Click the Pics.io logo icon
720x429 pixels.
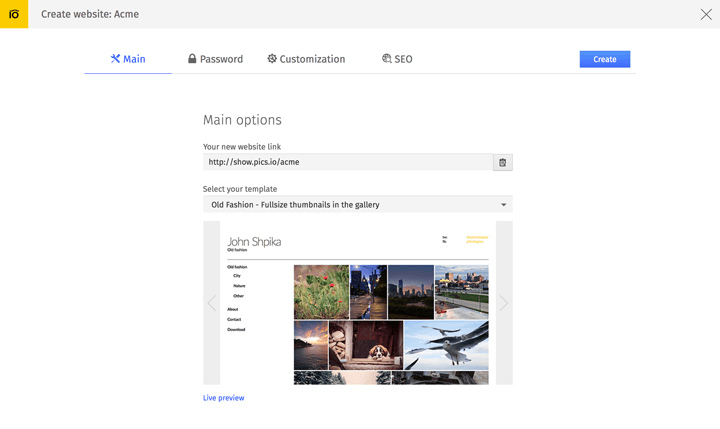[x=14, y=14]
